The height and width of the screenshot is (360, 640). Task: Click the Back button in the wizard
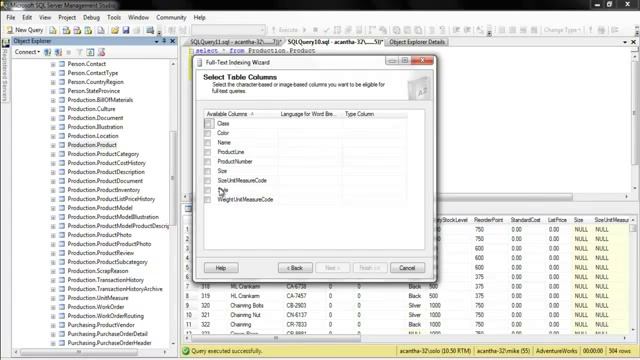pos(295,268)
